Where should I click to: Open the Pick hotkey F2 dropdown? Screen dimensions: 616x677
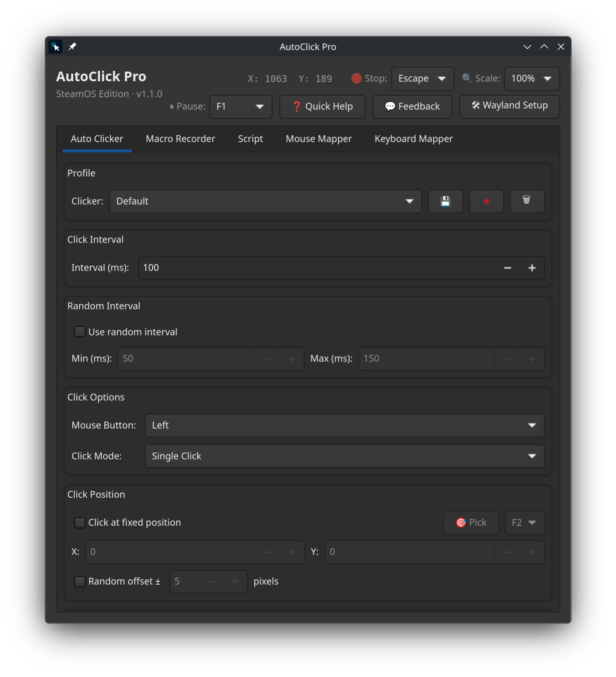(x=524, y=523)
